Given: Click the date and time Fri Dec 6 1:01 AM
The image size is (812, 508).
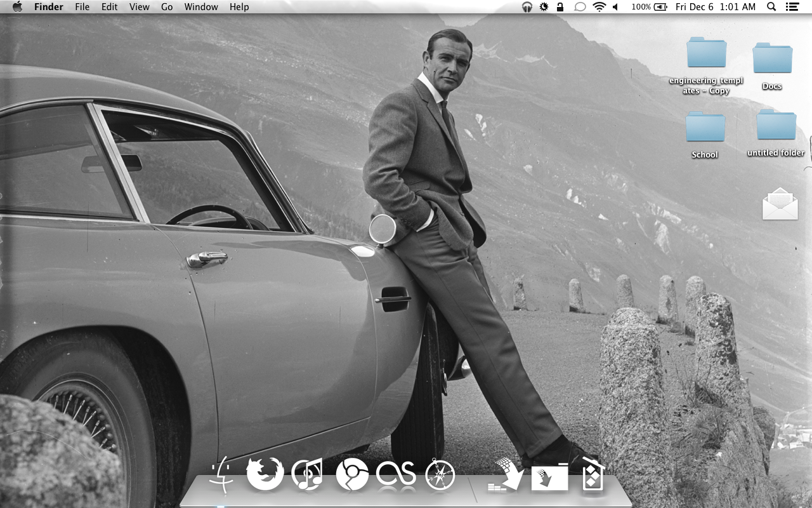Looking at the screenshot, I should pyautogui.click(x=716, y=7).
